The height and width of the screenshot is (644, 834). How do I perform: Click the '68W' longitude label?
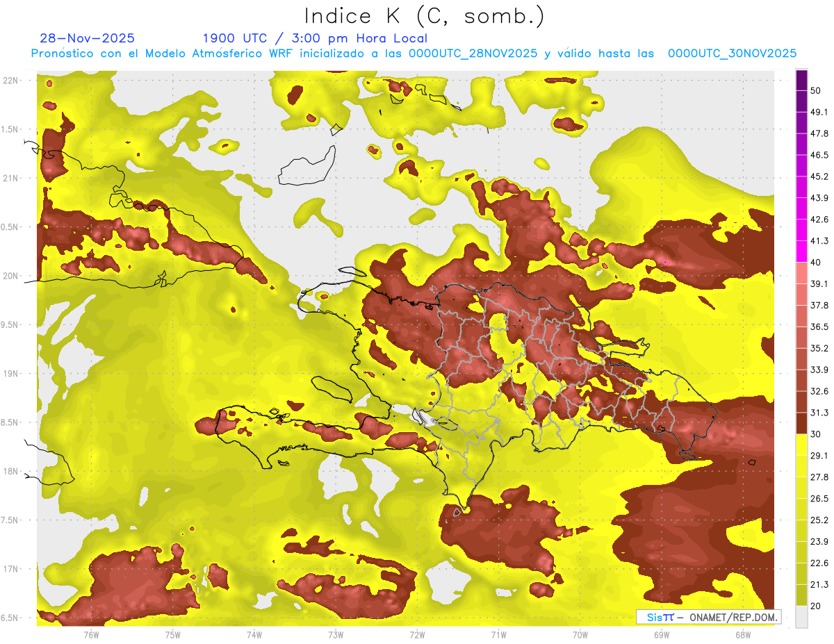click(x=742, y=634)
